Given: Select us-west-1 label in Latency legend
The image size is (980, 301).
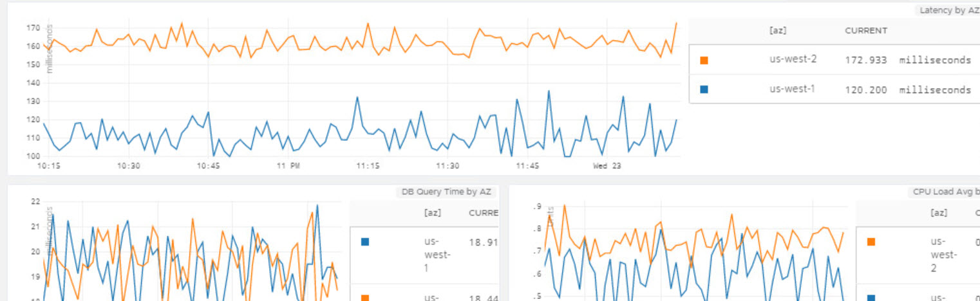Looking at the screenshot, I should tap(793, 89).
